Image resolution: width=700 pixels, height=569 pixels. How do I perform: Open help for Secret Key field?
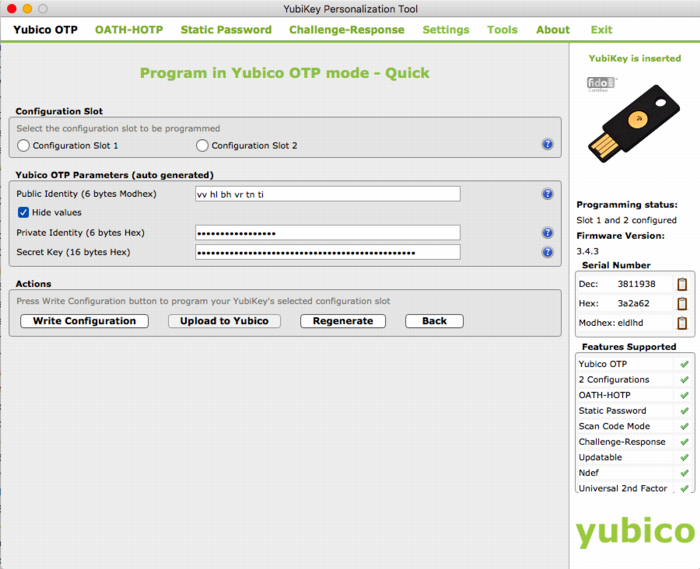[x=547, y=252]
